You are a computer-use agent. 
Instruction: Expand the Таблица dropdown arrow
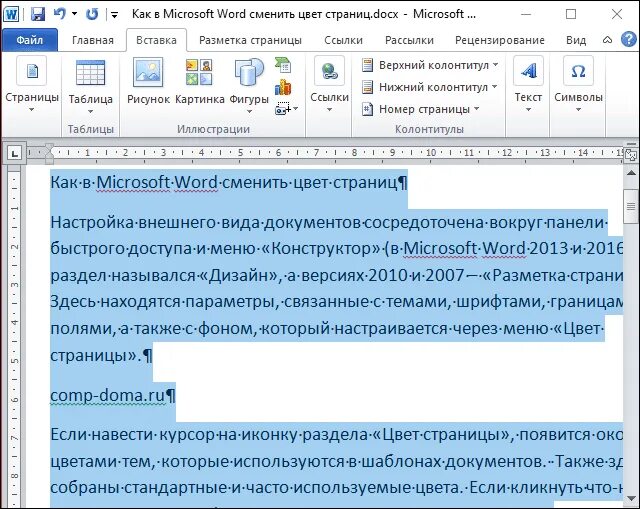(x=90, y=111)
